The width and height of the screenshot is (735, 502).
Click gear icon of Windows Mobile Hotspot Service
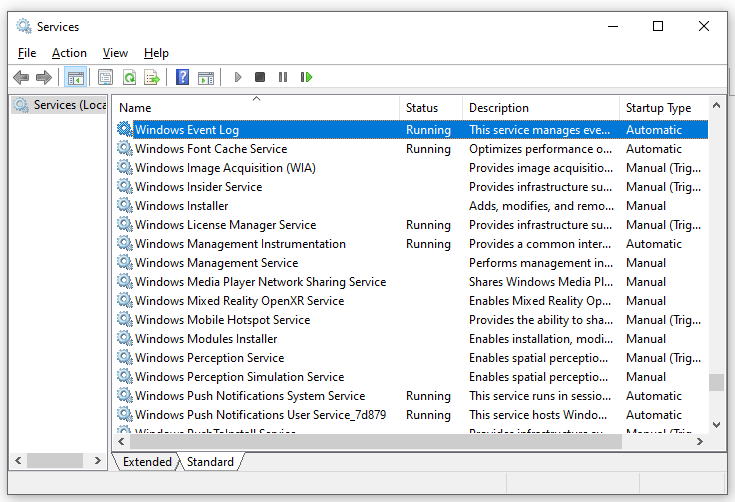125,319
